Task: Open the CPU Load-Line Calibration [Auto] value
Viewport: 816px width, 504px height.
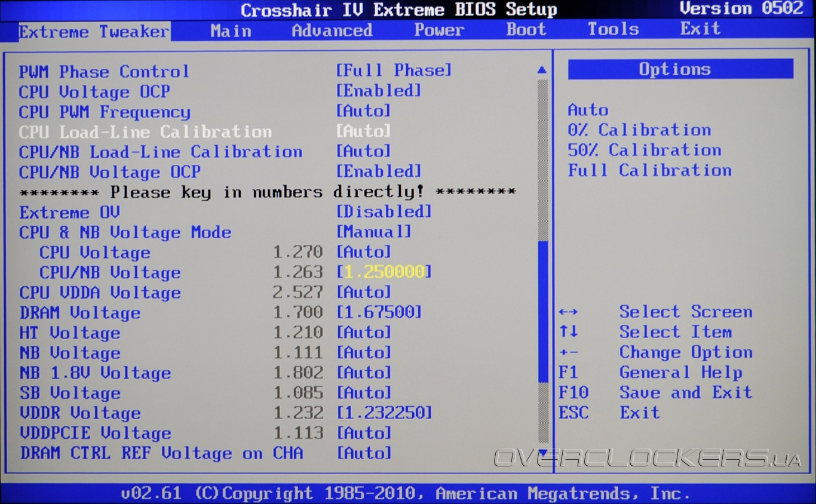Action: [363, 131]
